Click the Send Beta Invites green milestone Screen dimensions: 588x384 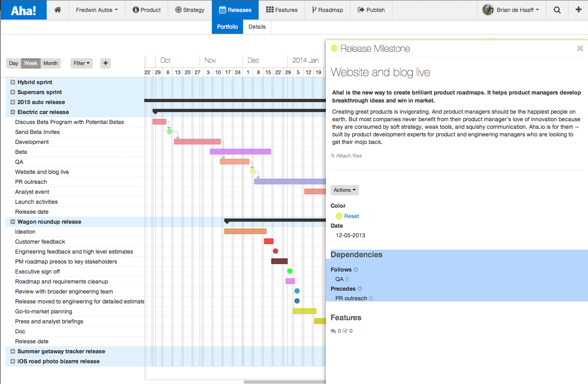169,132
